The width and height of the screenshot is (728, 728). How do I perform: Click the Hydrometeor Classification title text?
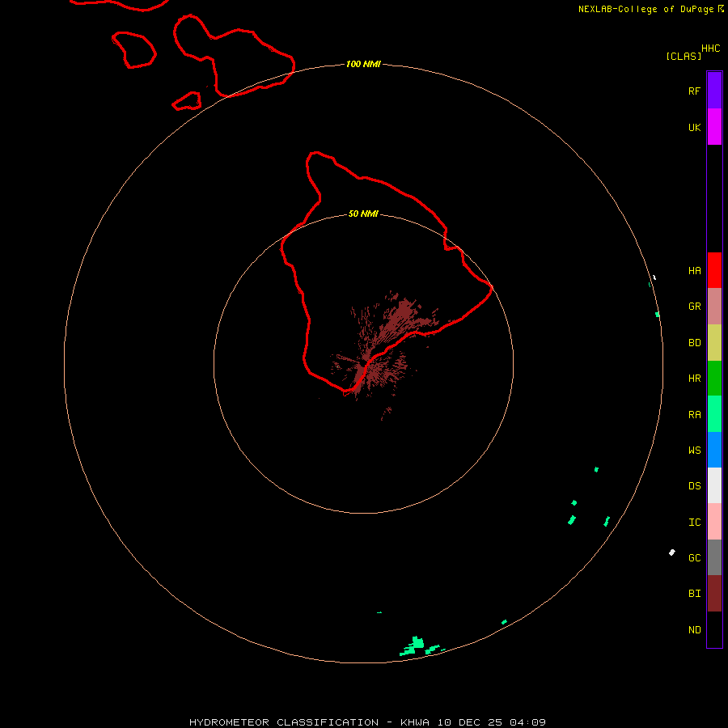pos(284,722)
